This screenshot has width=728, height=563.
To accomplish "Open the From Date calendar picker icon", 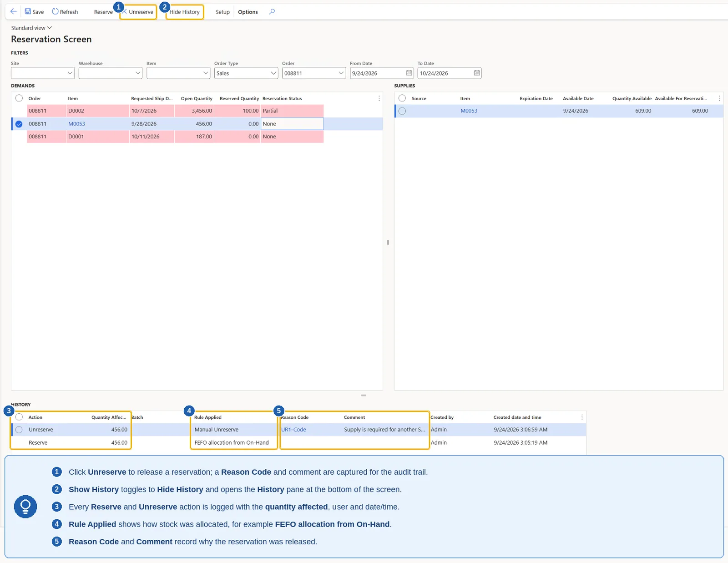I will 409,73.
